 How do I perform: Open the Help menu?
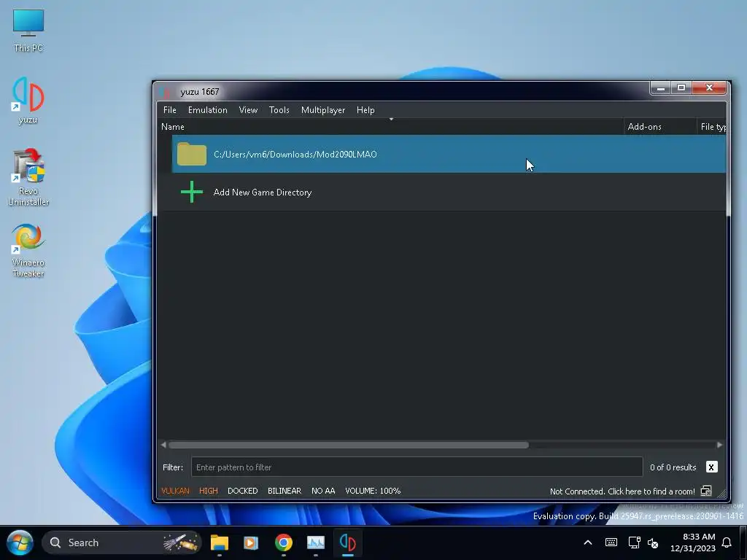pos(365,110)
